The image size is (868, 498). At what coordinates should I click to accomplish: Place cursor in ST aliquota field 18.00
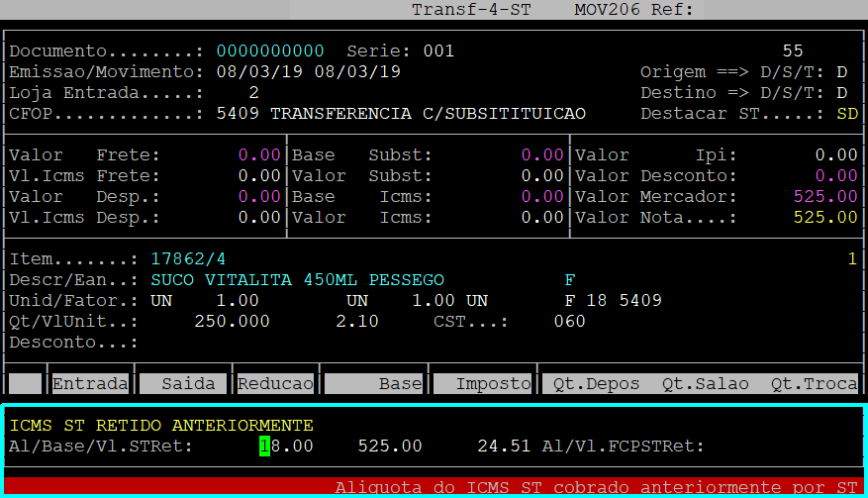[x=286, y=447]
